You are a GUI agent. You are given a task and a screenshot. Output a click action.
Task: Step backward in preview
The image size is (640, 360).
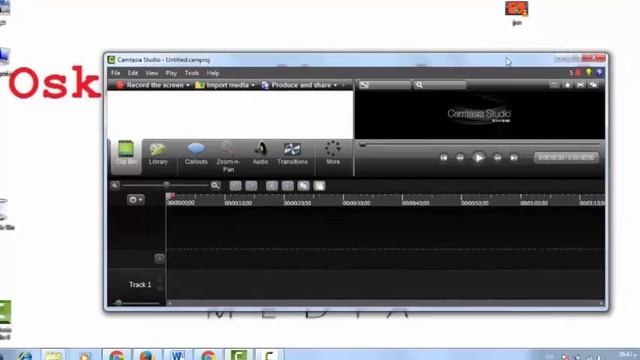click(460, 158)
